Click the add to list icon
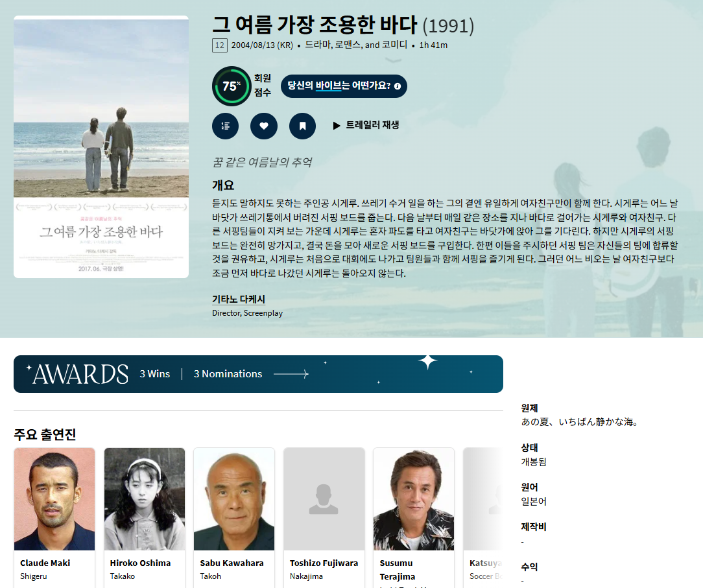The height and width of the screenshot is (588, 703). click(225, 126)
